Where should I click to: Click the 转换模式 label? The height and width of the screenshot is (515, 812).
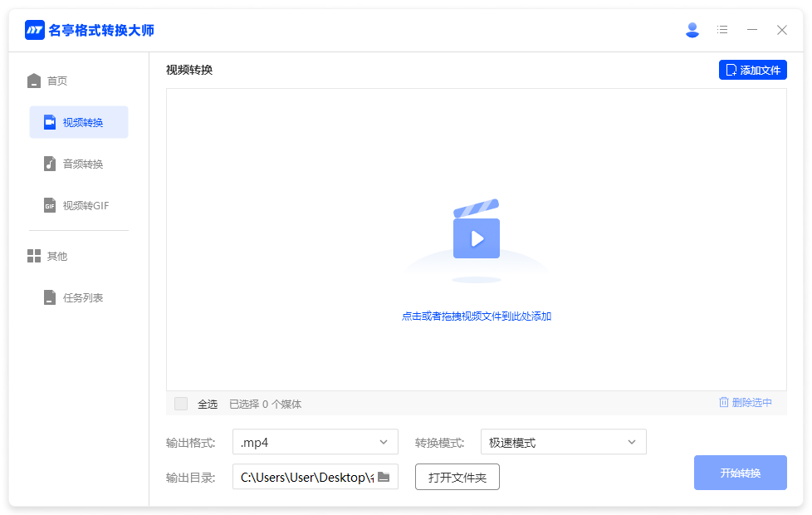click(440, 443)
